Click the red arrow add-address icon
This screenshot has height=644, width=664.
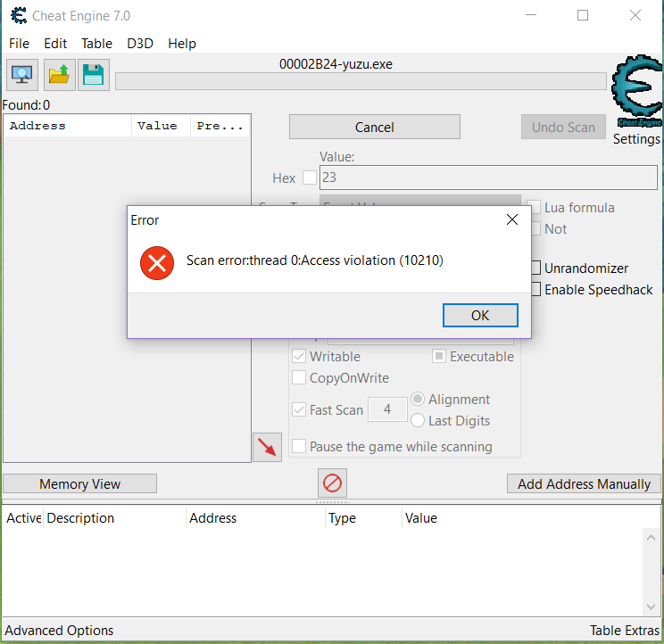(267, 447)
